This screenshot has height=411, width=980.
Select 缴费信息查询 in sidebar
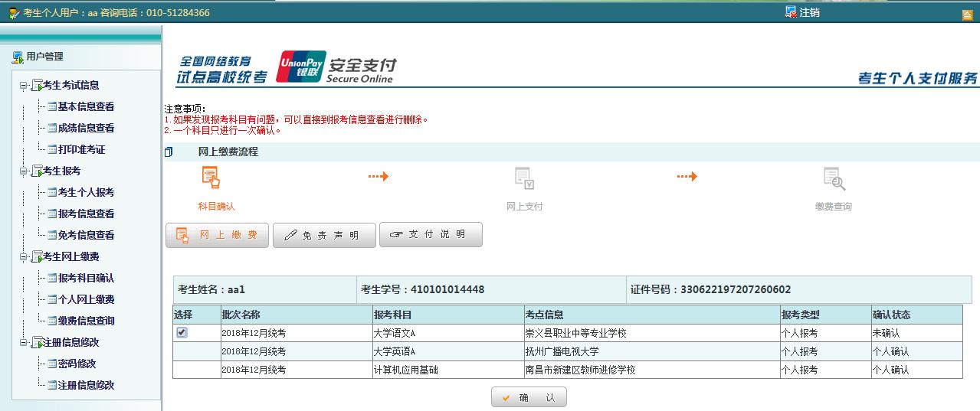86,321
